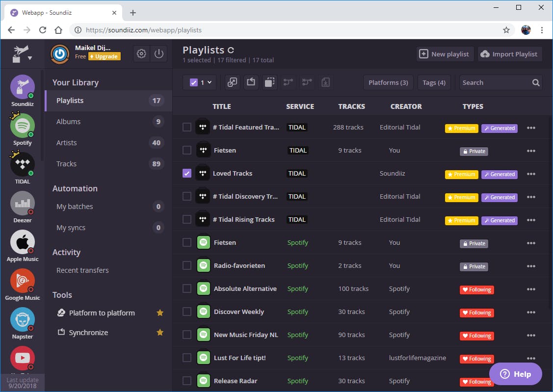Open a new browser tab
Viewport: 553px width, 392px height.
(132, 13)
